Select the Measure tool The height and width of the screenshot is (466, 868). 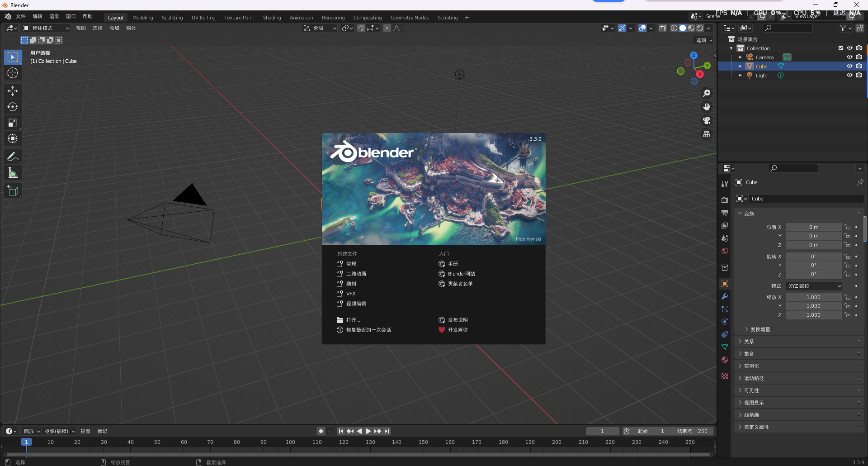coord(13,172)
